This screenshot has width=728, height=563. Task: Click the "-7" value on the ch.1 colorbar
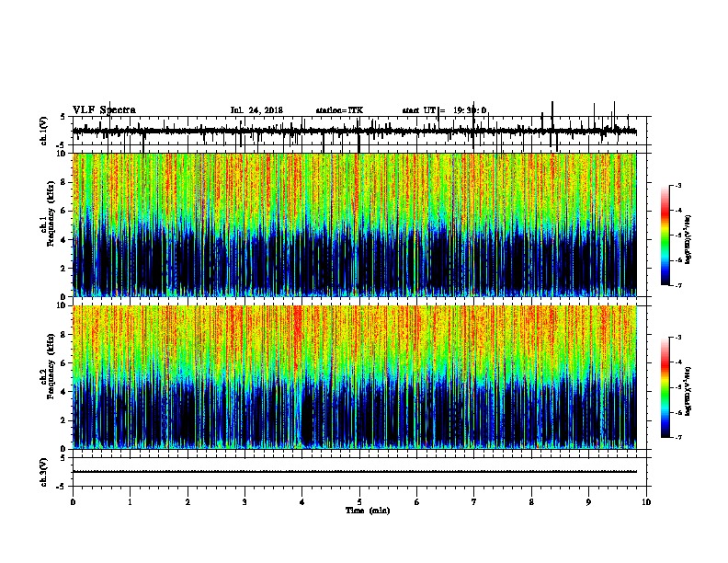(678, 285)
